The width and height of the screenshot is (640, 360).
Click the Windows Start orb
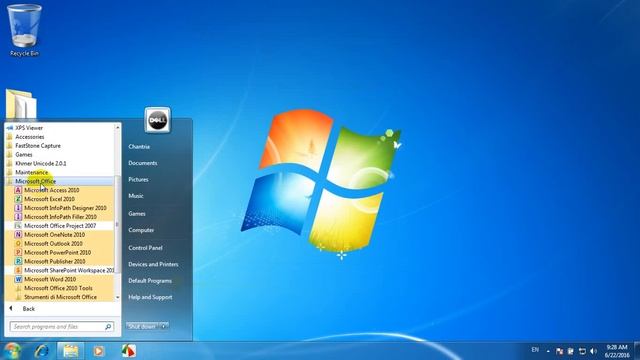pyautogui.click(x=12, y=351)
